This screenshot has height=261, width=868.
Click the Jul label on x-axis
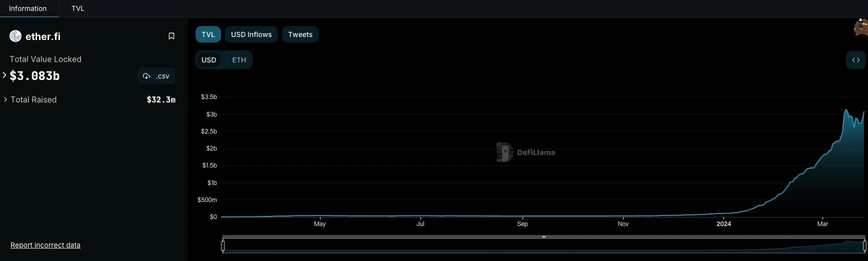click(x=420, y=224)
